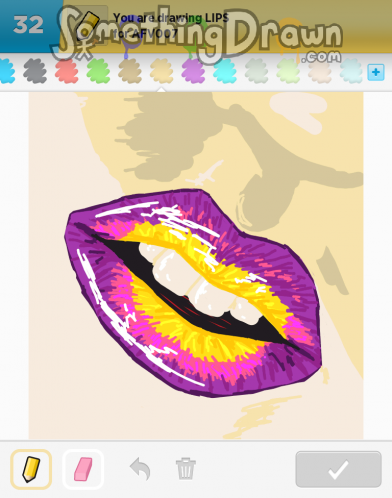Select the light green color swatch
Image resolution: width=392 pixels, height=498 pixels.
pos(288,71)
